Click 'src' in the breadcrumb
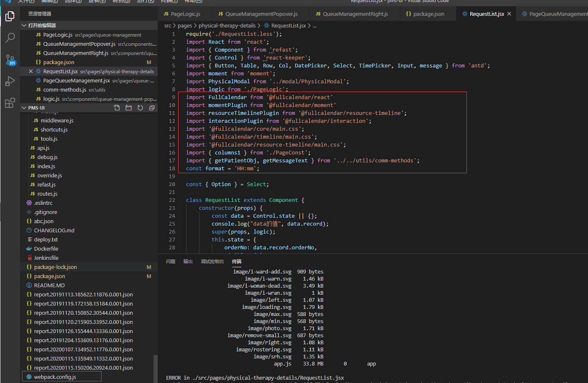Screen dimensions: 588x383 168,26
